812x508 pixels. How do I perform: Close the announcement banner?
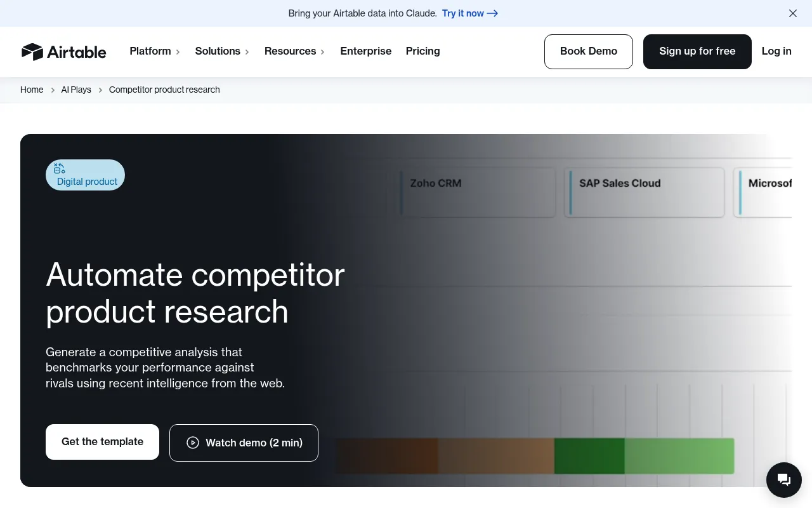[793, 13]
